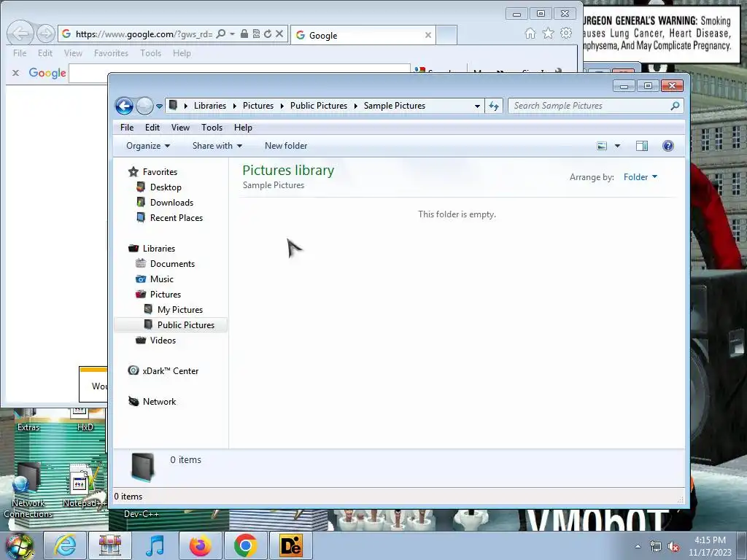Open Favorites menu in Internet Explorer
The image size is (747, 560).
111,53
